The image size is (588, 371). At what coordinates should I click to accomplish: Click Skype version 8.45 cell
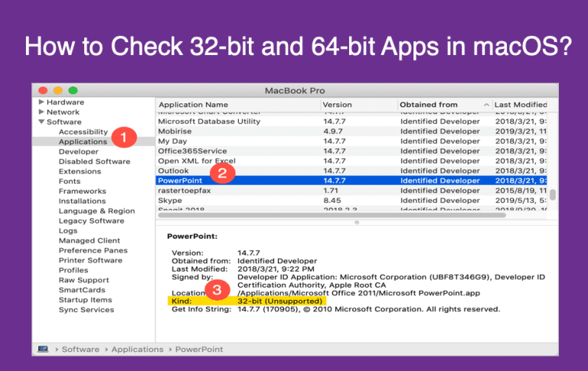click(332, 200)
